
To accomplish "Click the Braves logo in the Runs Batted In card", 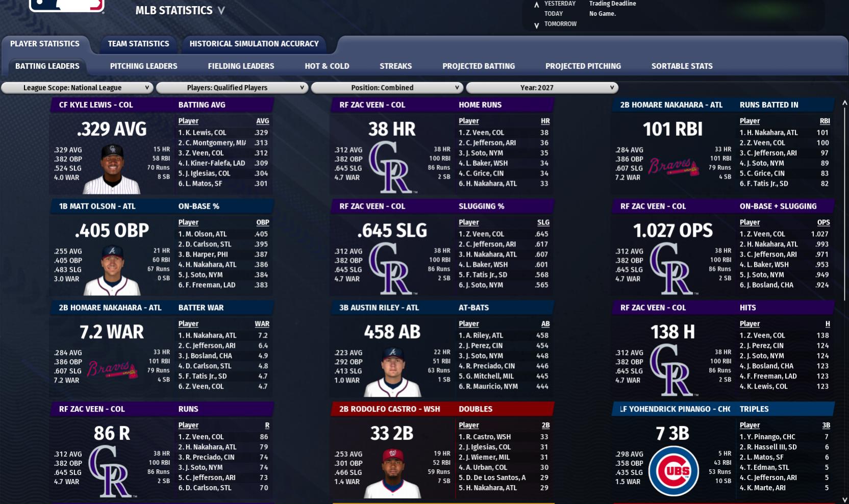I will coord(673,167).
